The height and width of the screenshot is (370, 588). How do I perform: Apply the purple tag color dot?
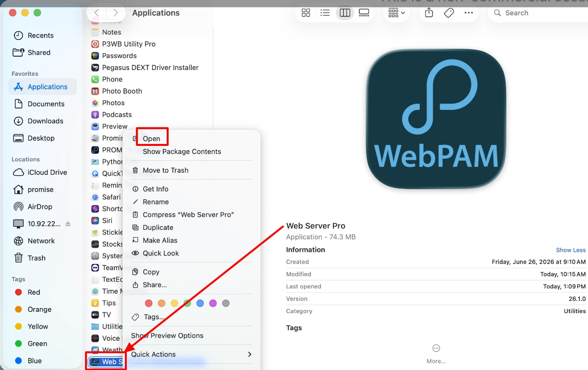[213, 303]
